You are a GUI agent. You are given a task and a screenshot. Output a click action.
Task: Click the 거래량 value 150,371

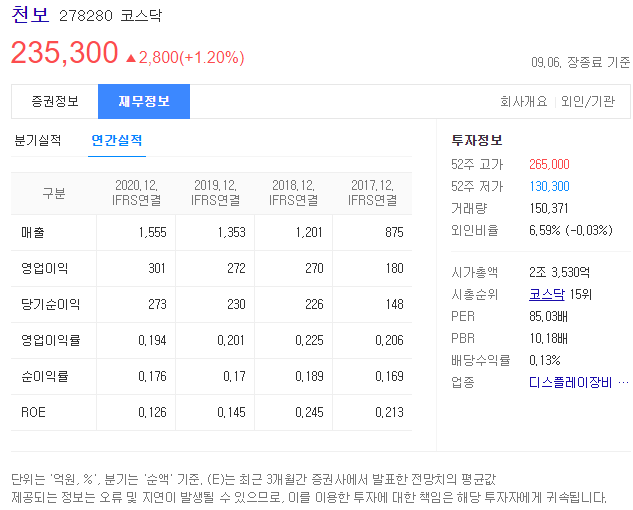point(549,208)
